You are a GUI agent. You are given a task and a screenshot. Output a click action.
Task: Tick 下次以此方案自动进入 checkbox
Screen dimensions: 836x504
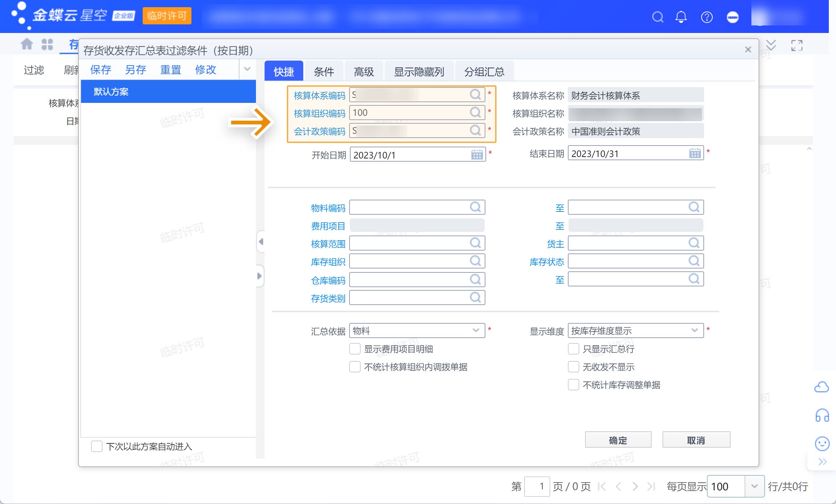point(97,446)
